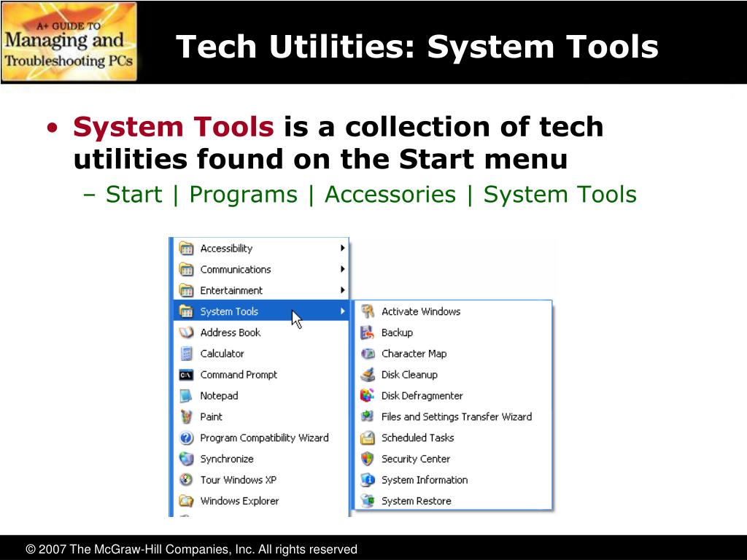Click the Command Prompt icon
The height and width of the screenshot is (560, 747).
[187, 375]
